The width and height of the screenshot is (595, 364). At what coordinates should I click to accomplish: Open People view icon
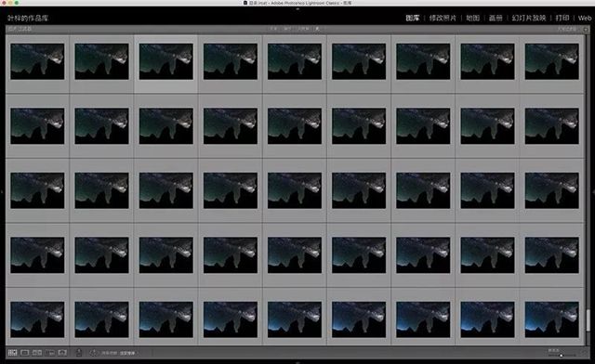pos(62,353)
